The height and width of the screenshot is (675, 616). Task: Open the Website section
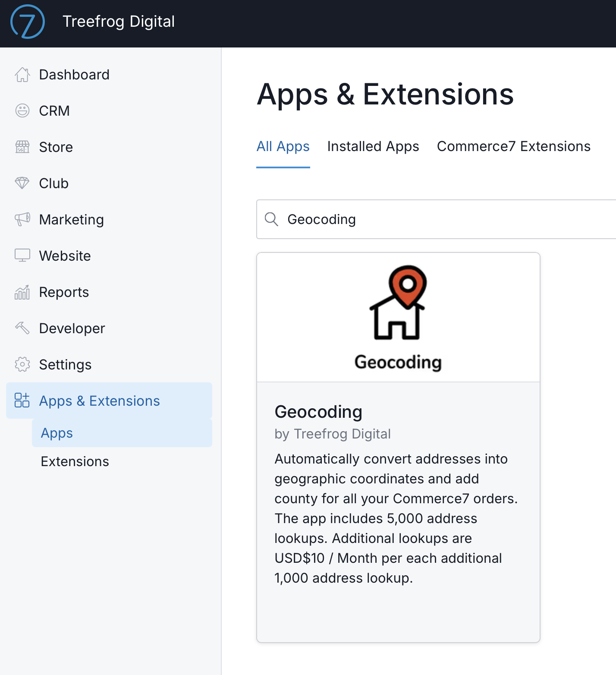click(x=109, y=256)
